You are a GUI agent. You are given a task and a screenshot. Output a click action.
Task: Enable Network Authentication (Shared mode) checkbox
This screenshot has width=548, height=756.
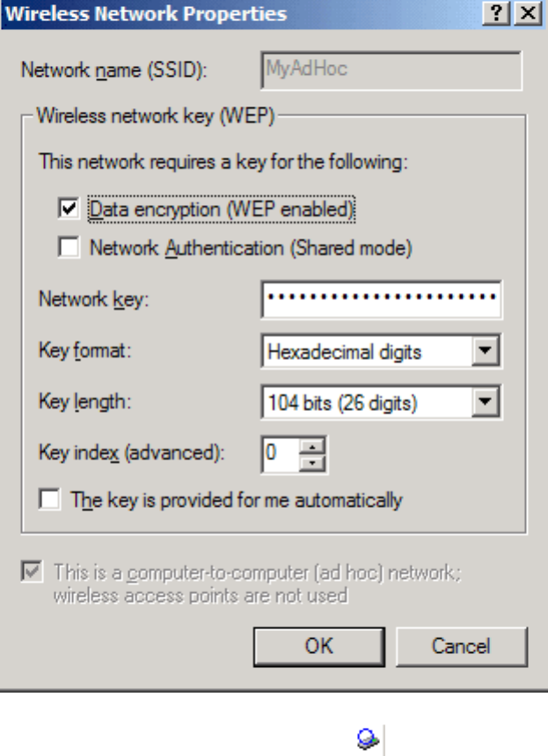pos(69,248)
